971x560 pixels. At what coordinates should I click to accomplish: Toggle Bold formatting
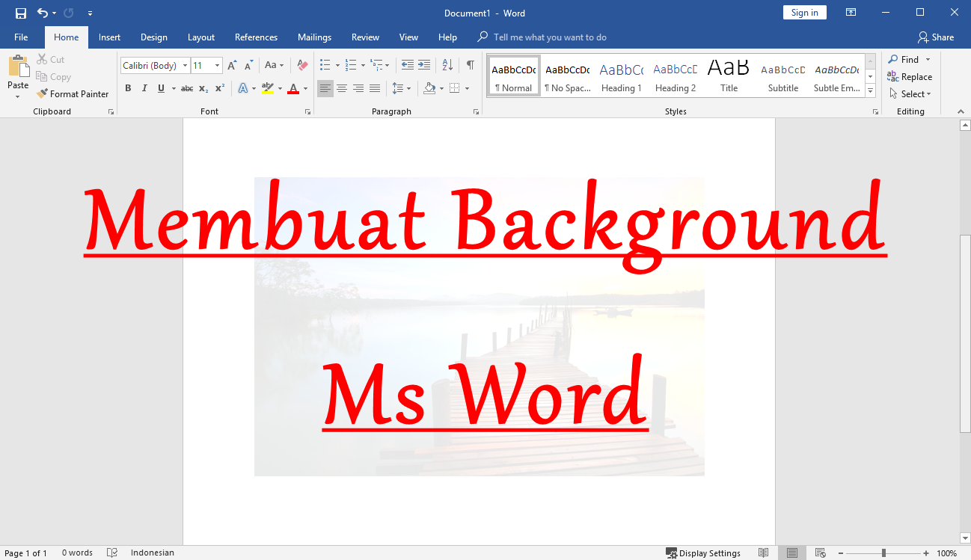pyautogui.click(x=128, y=88)
